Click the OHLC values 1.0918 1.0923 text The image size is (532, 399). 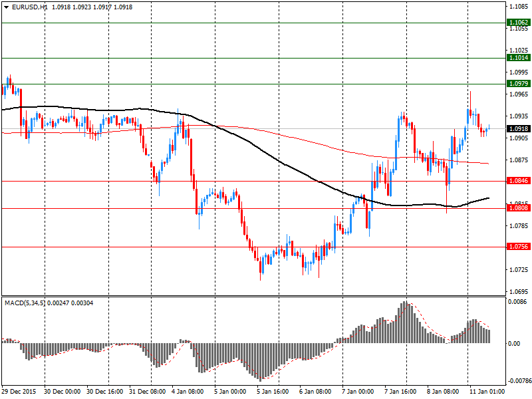(71, 7)
